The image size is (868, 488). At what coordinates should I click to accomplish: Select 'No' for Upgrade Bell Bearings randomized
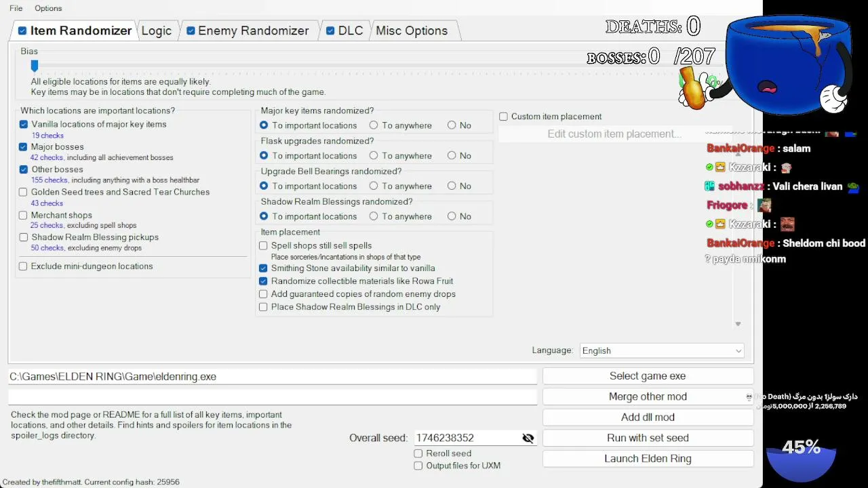point(452,186)
